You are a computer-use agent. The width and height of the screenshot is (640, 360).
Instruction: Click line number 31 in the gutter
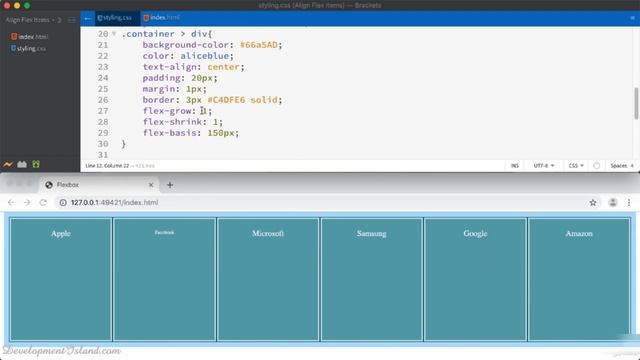(103, 155)
